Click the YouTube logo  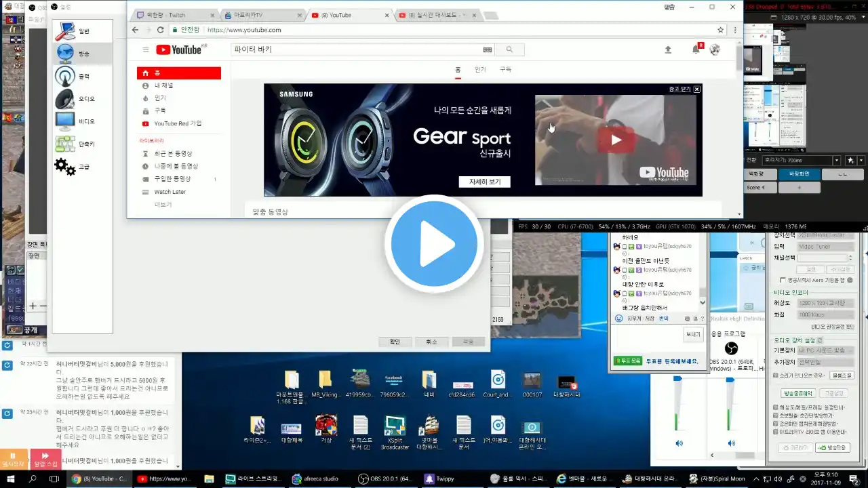click(x=178, y=49)
